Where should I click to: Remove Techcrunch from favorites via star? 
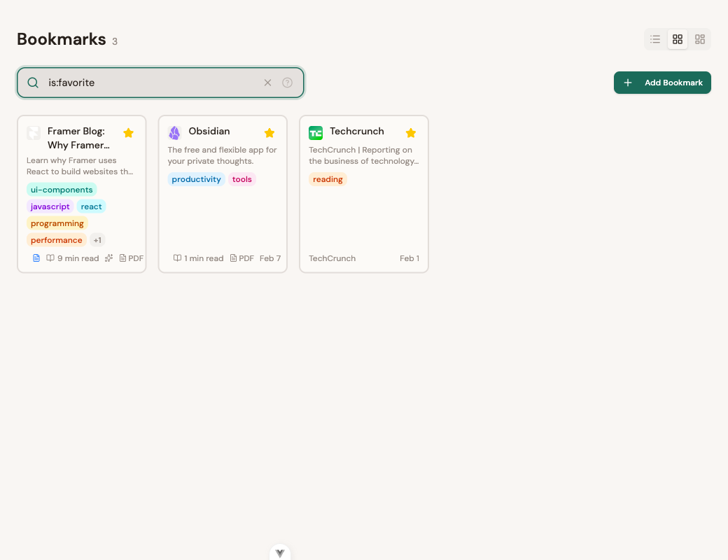pyautogui.click(x=411, y=133)
